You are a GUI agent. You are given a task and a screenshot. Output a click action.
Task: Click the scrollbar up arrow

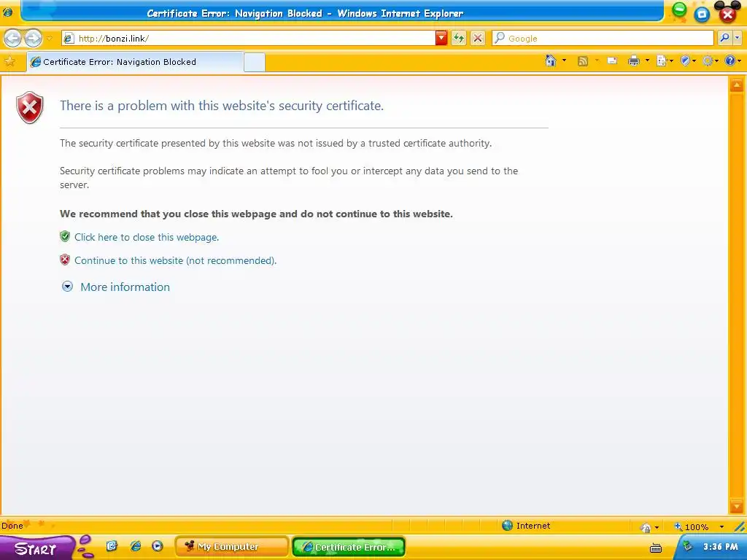pos(737,85)
